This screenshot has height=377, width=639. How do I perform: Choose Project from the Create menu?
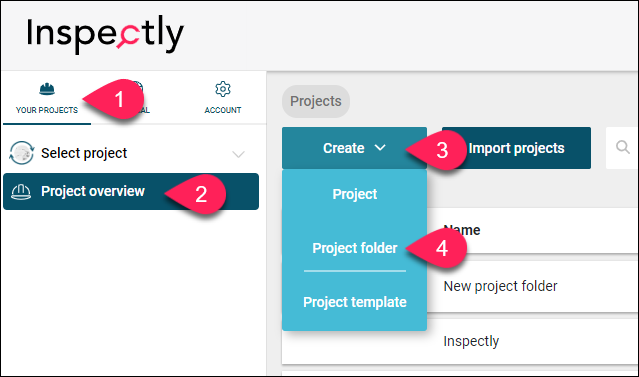pyautogui.click(x=355, y=194)
